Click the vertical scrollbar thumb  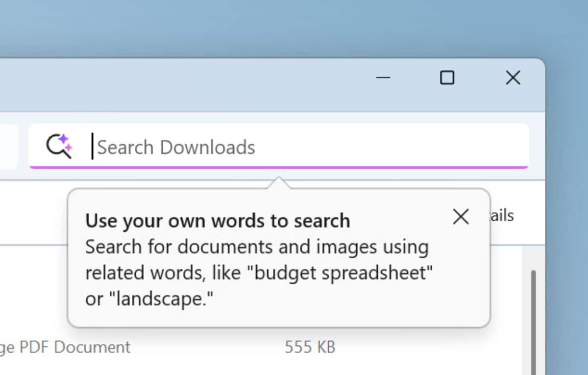pos(533,319)
